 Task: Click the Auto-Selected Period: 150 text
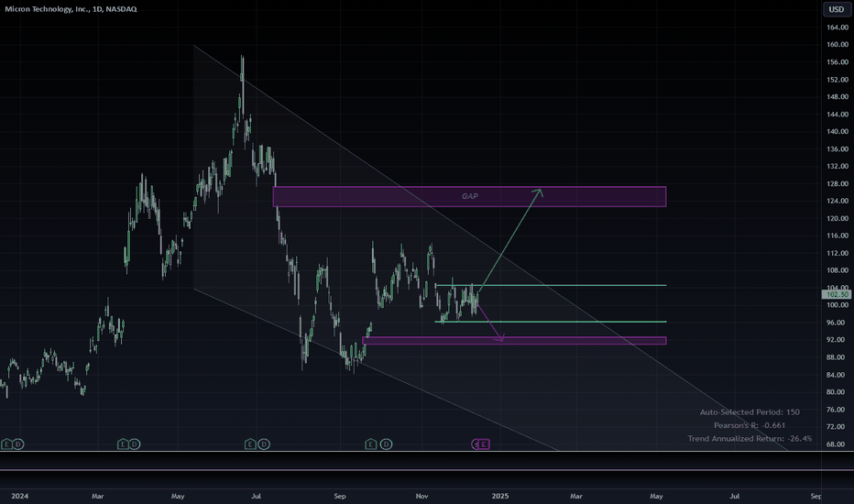(x=750, y=412)
